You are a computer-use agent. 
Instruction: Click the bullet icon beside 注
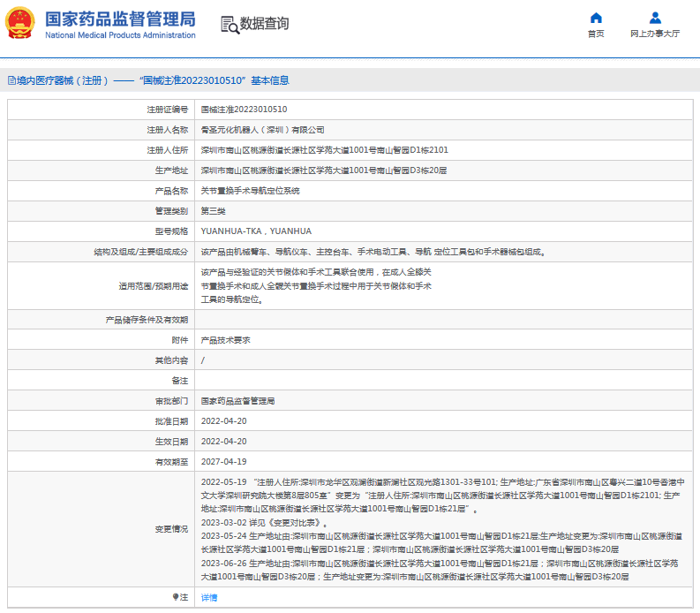click(175, 597)
